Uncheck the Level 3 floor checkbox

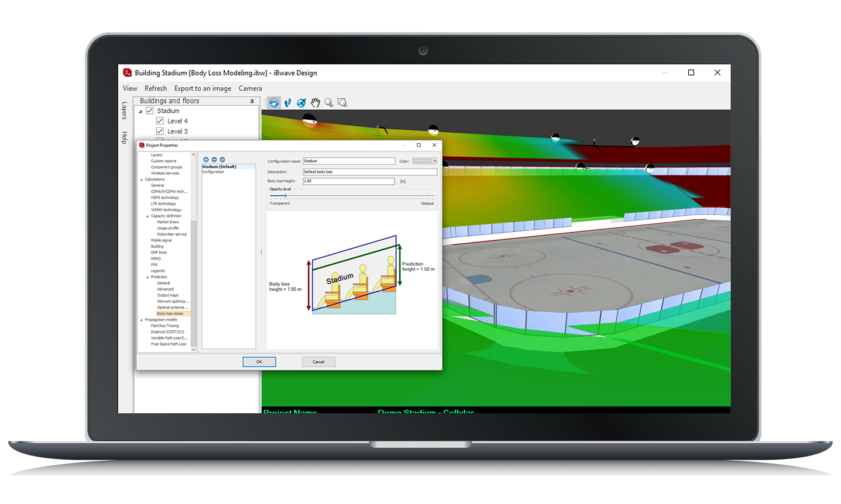click(160, 132)
